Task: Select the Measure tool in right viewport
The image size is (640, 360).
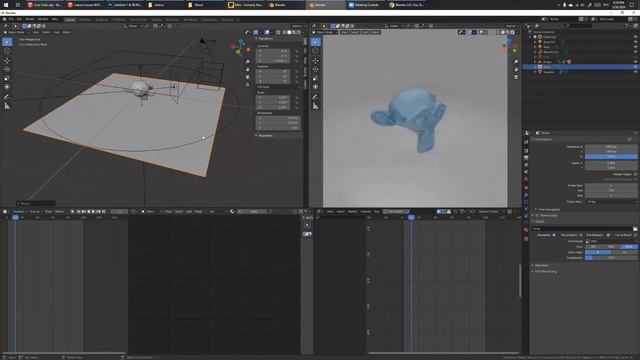Action: pos(316,106)
